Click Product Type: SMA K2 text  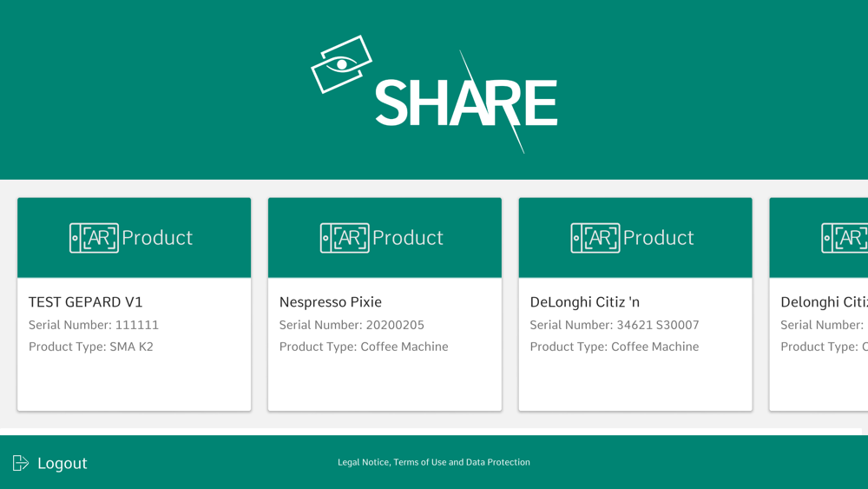(91, 347)
